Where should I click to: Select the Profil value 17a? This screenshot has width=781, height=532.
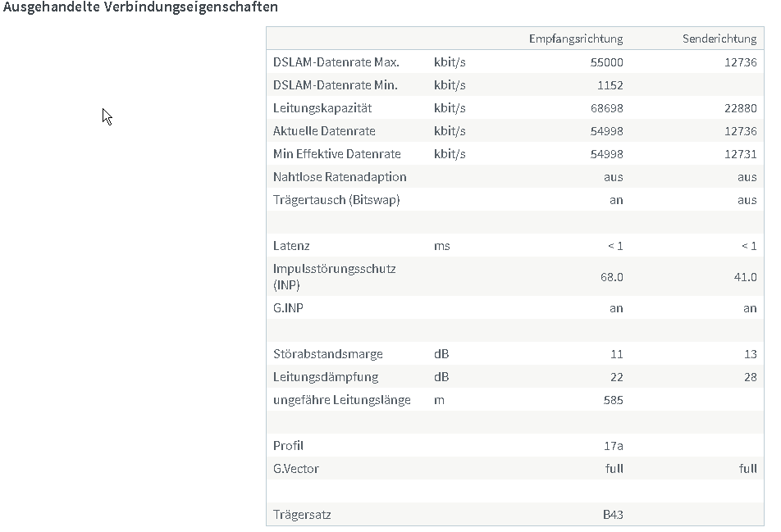[x=613, y=446]
